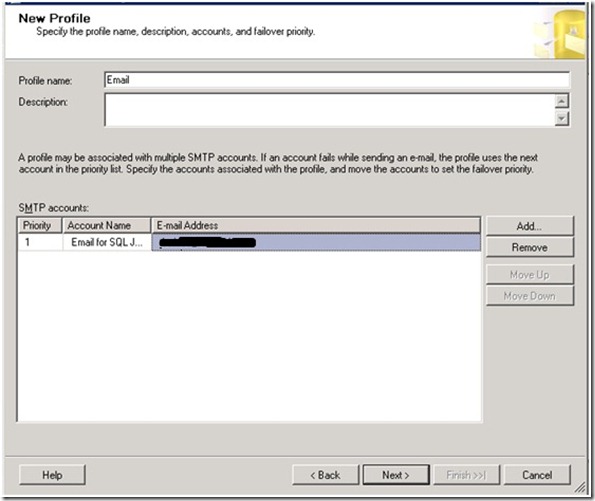
Task: Click the Move Down button
Action: coord(530,296)
